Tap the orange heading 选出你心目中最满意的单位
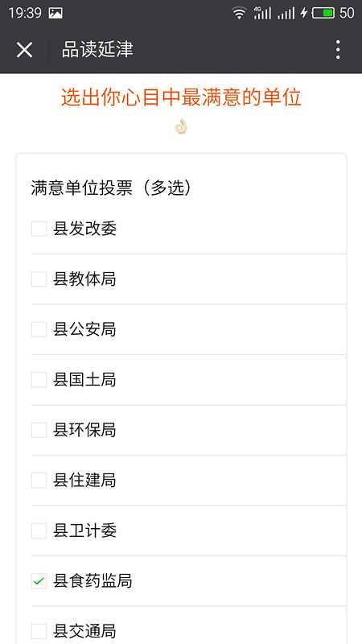The width and height of the screenshot is (362, 644). [x=182, y=97]
